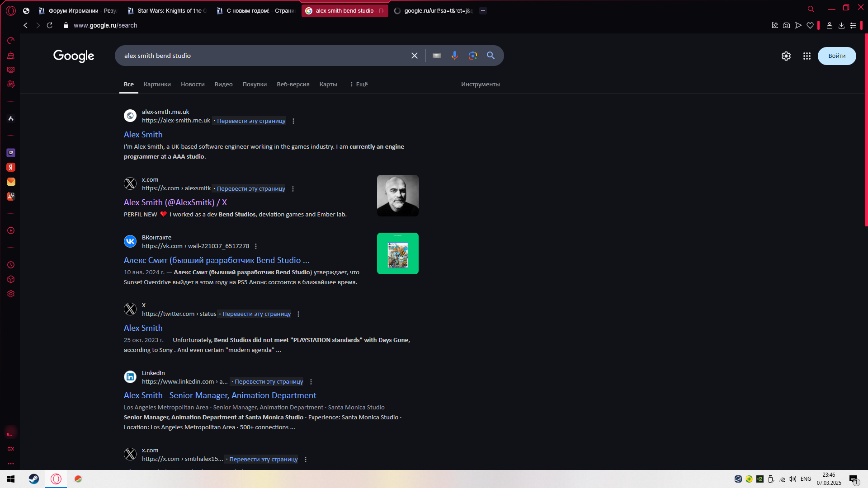Open GX Corner icon at sidebar bottom

(x=11, y=449)
